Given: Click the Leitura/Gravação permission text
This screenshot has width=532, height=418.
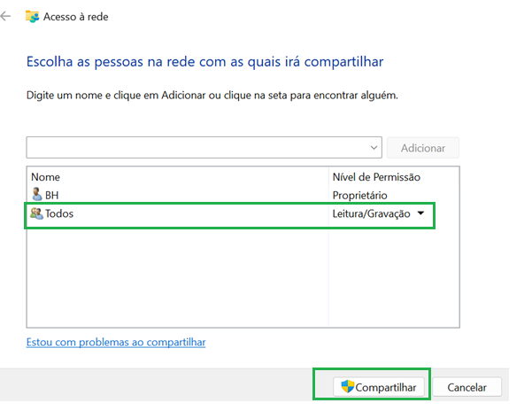Looking at the screenshot, I should (371, 213).
